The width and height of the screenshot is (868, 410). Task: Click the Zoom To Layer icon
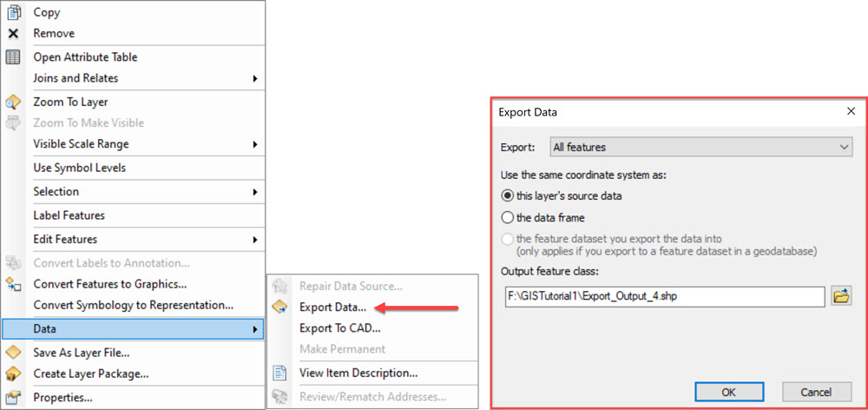click(x=13, y=102)
